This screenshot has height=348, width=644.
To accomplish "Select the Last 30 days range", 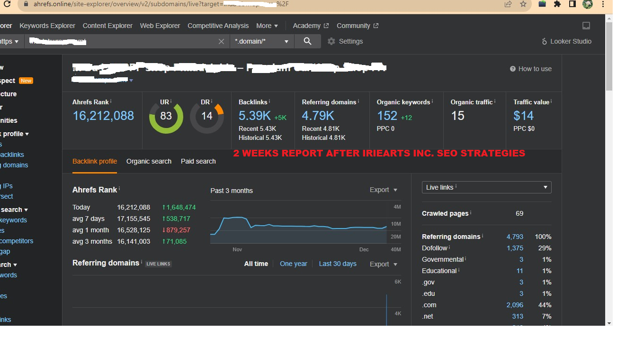I will coord(338,264).
